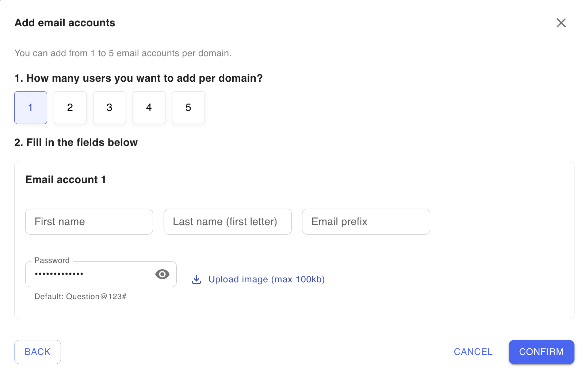
Task: Open the Upload image (max 100kb) link
Action: 267,279
